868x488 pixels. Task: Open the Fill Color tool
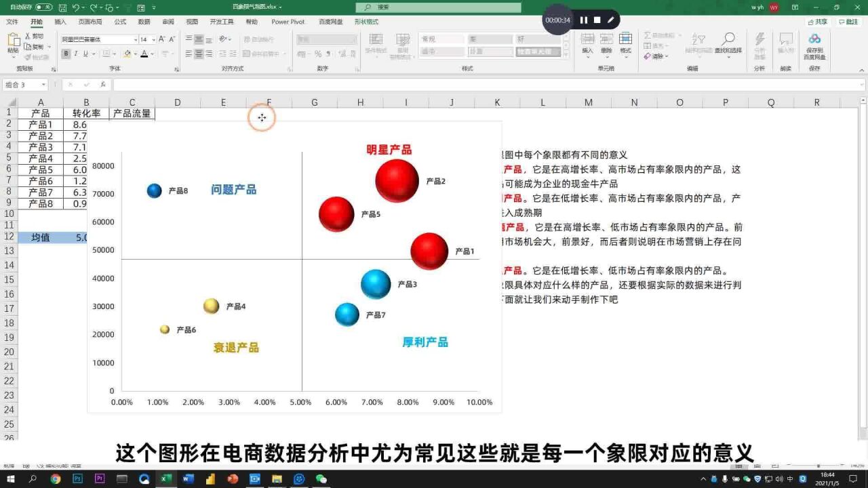[127, 54]
